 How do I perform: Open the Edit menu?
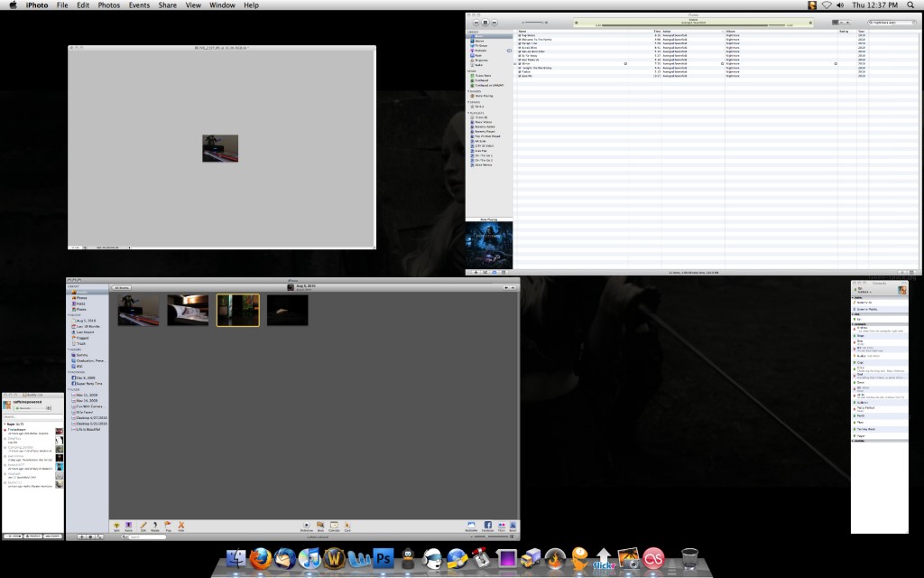(x=83, y=5)
